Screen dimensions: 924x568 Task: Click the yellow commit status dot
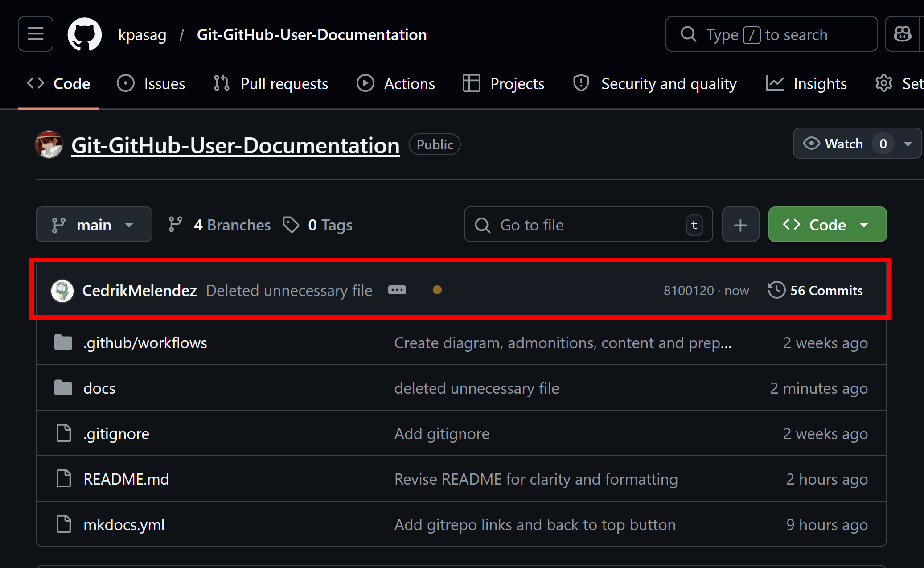coord(437,290)
